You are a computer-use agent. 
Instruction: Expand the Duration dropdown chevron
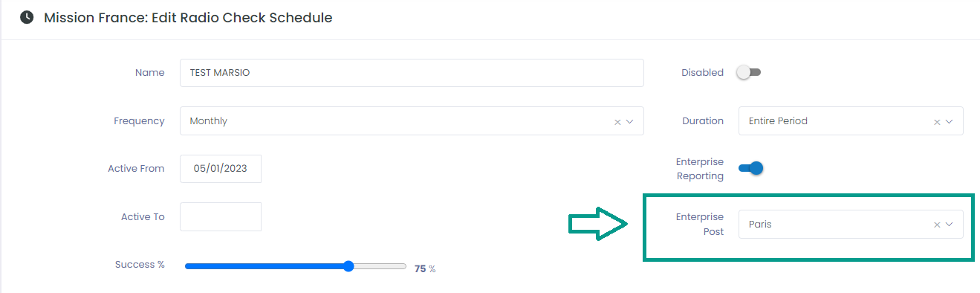point(949,121)
